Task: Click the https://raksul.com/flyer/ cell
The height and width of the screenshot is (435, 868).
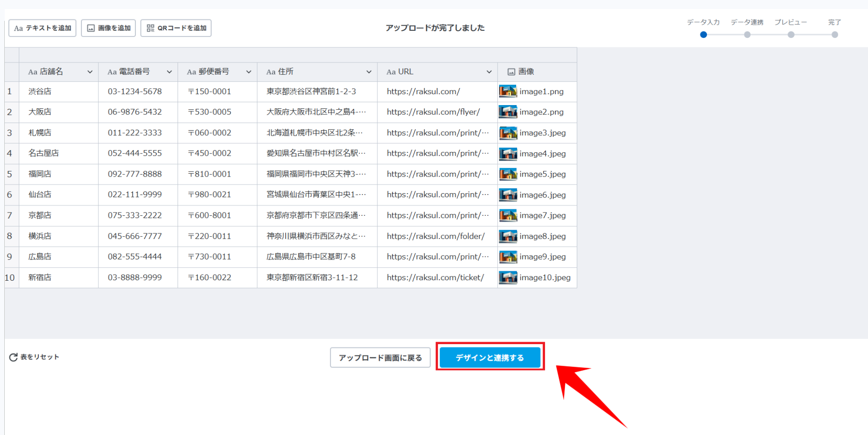Action: coord(433,112)
